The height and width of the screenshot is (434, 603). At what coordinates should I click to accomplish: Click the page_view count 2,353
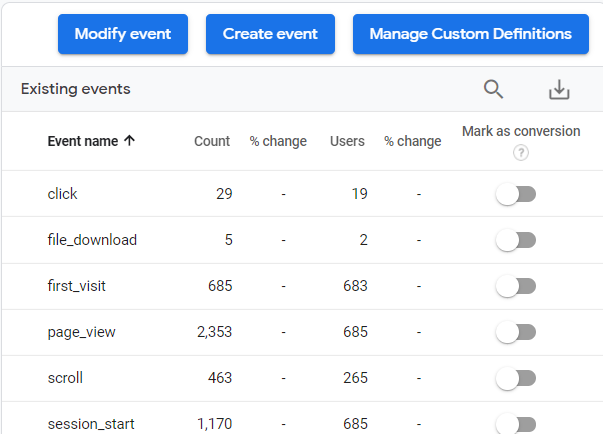(x=215, y=332)
